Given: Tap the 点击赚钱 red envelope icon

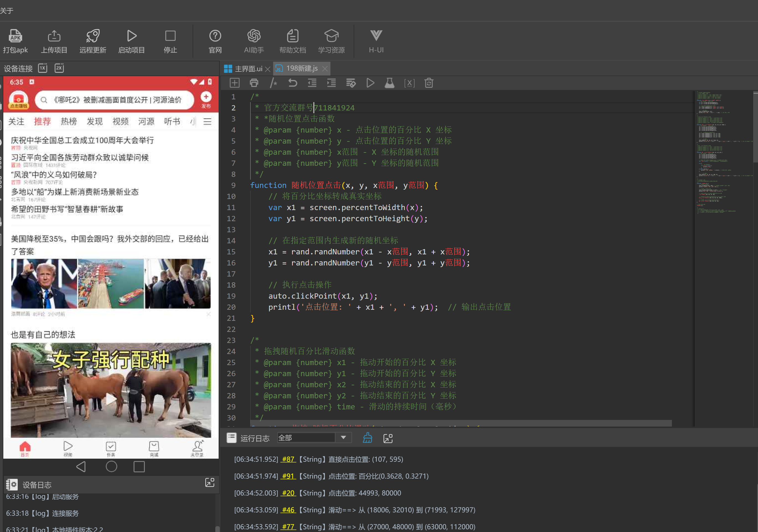Looking at the screenshot, I should [x=19, y=100].
